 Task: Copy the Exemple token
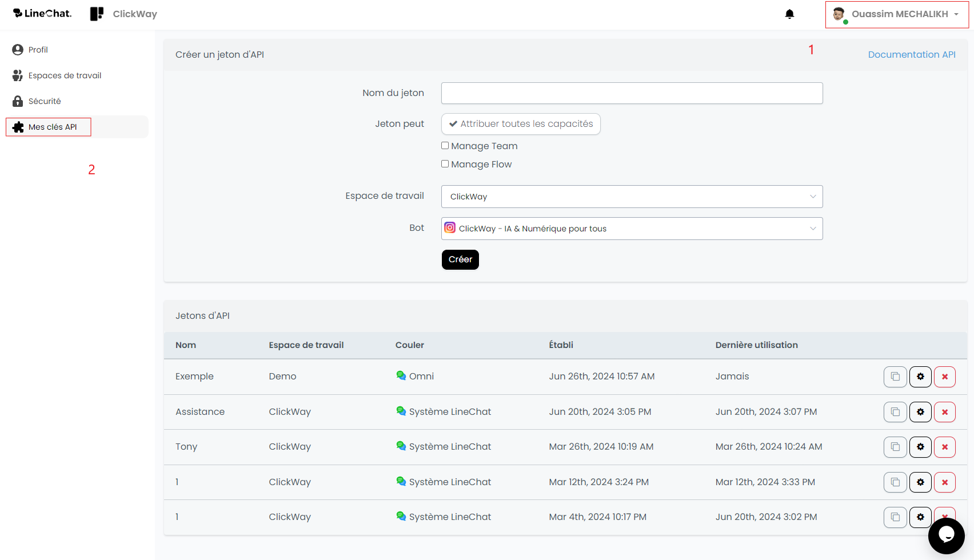(895, 377)
